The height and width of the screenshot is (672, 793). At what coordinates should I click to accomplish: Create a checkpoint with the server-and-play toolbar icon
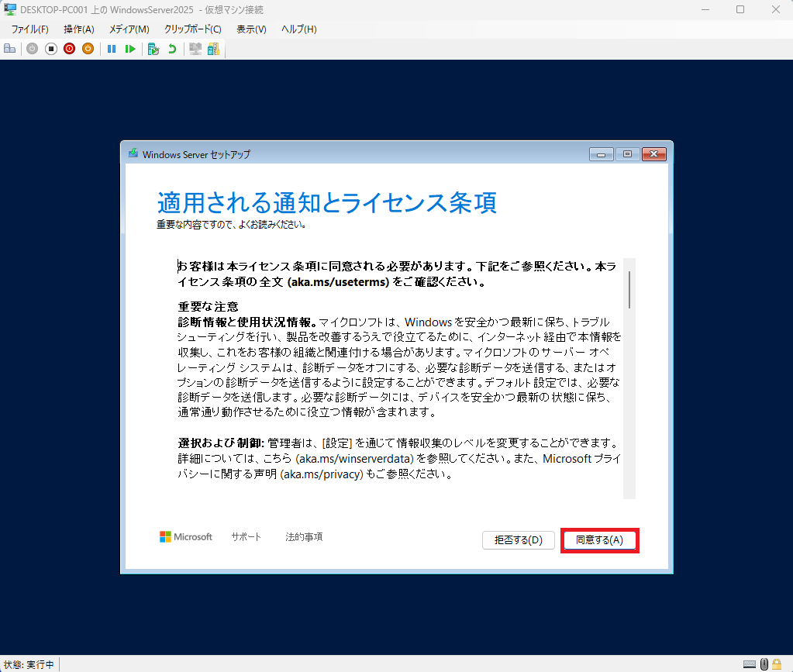(153, 49)
